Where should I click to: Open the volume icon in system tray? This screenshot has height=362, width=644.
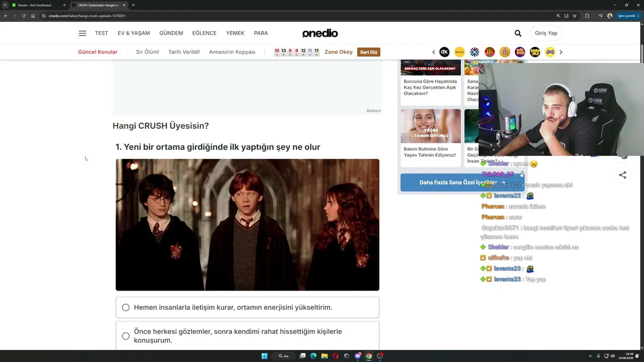pos(612,356)
